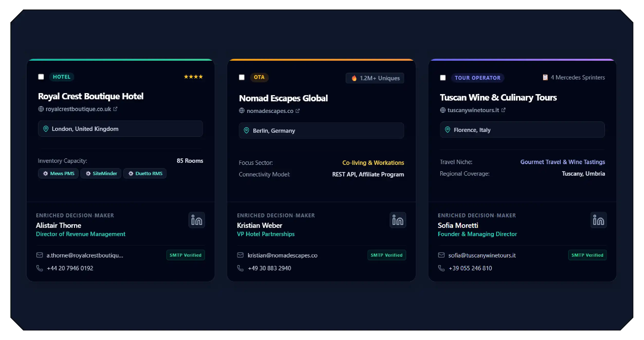This screenshot has width=644, height=340.
Task: Click the Gourmet Travel & Wine Tastings value
Action: (x=563, y=162)
